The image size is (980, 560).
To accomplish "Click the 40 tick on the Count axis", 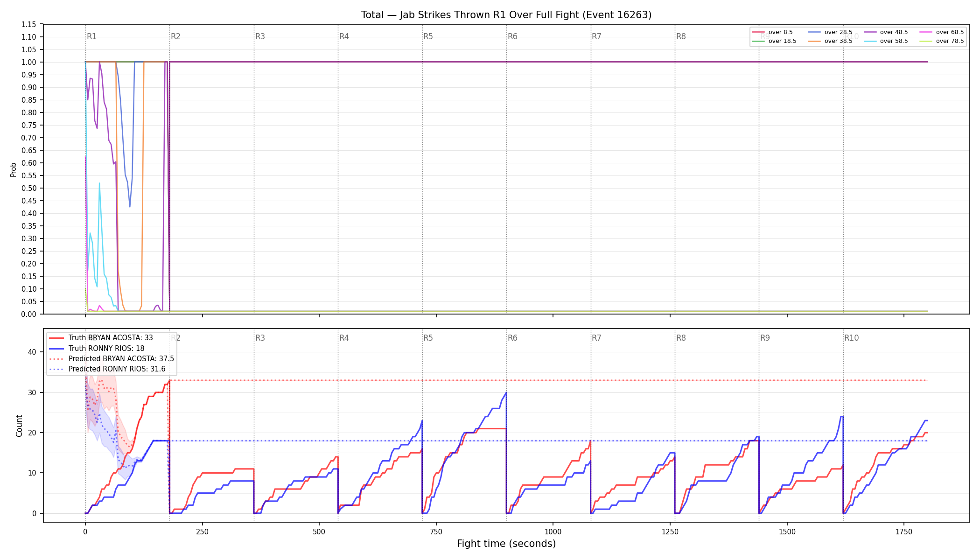I will [32, 352].
